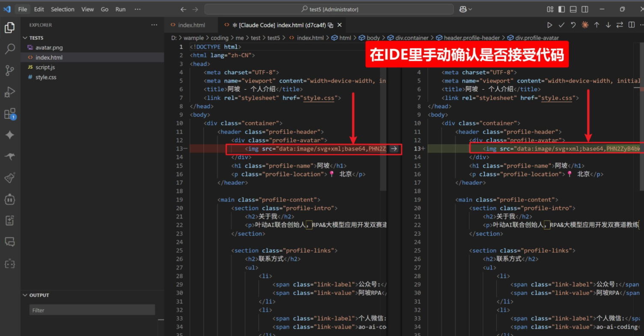
Task: Open the Edit menu
Action: (x=39, y=9)
